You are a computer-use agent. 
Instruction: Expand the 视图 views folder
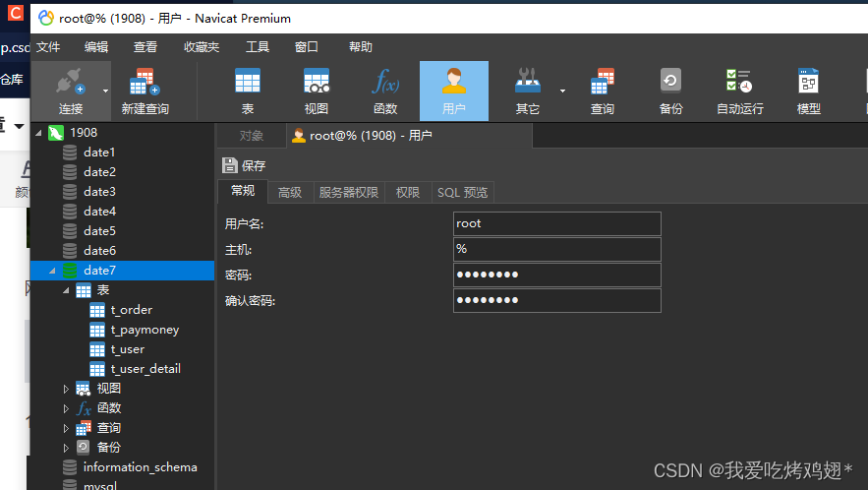[66, 389]
